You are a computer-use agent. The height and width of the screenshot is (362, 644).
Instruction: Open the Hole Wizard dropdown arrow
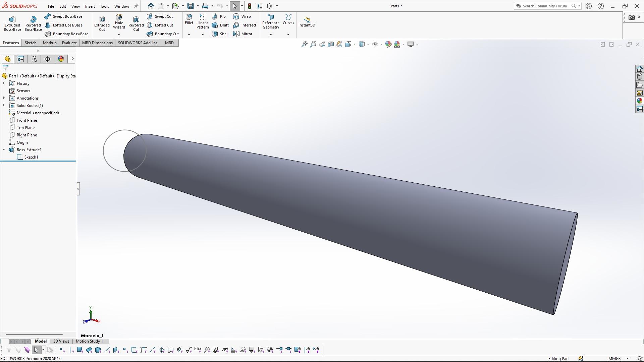[119, 35]
